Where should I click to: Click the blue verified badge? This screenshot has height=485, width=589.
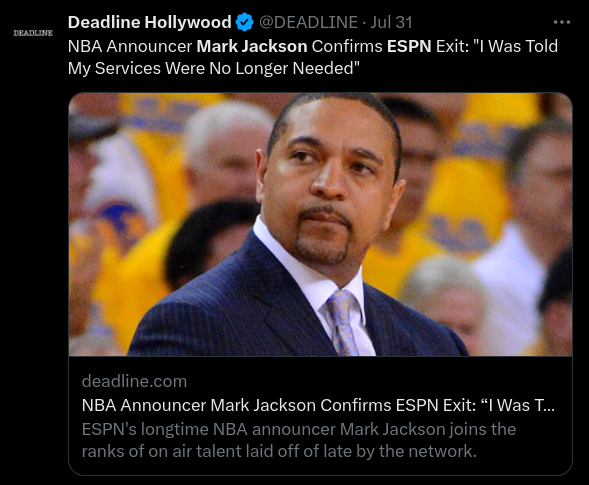(245, 22)
